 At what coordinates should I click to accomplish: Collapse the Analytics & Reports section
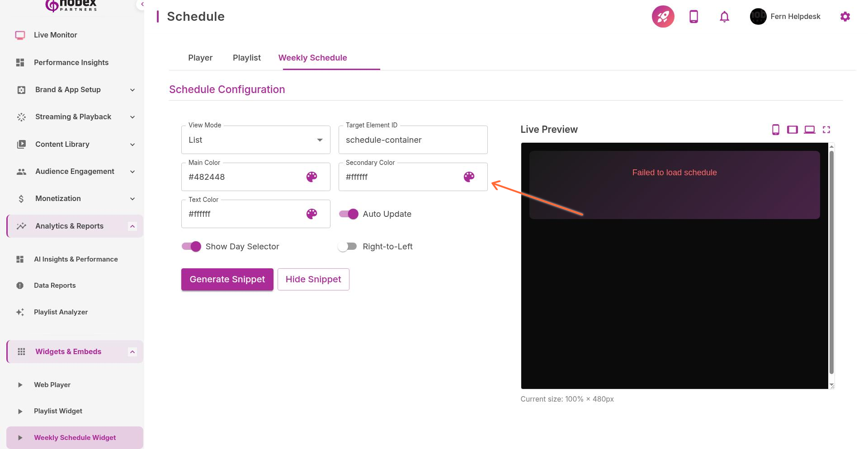pyautogui.click(x=132, y=226)
